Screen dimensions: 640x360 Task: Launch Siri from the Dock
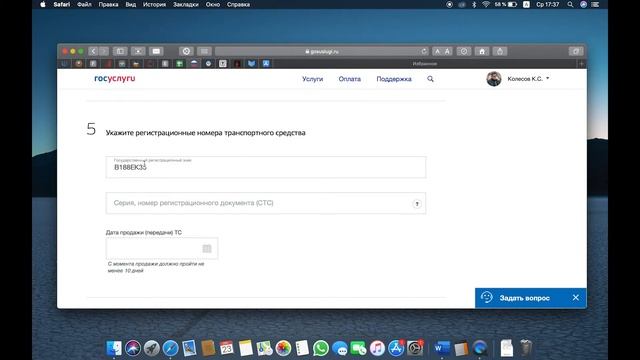click(133, 348)
